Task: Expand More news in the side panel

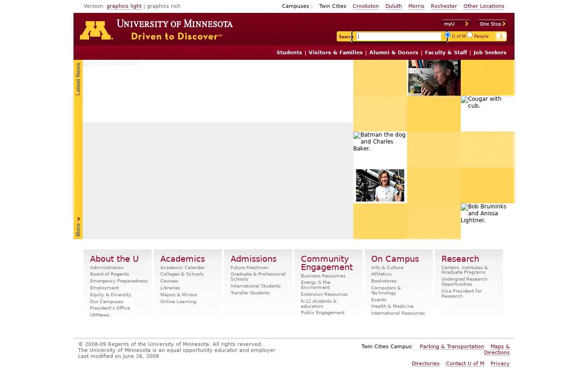Action: pyautogui.click(x=78, y=227)
